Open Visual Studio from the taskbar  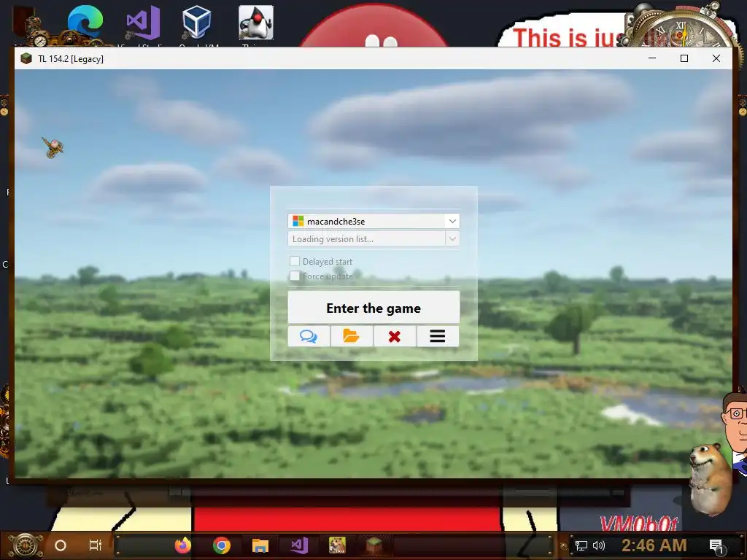click(299, 545)
